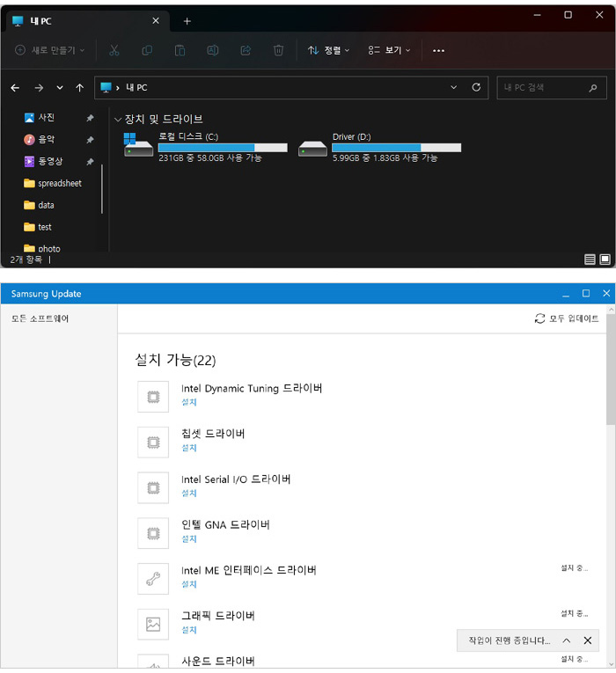
Task: Click the 인텔 GNA 드라이버 chip icon
Action: click(153, 533)
